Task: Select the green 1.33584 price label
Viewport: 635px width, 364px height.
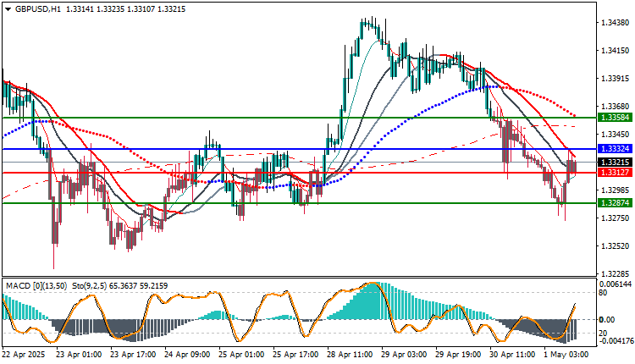Action: tap(615, 118)
